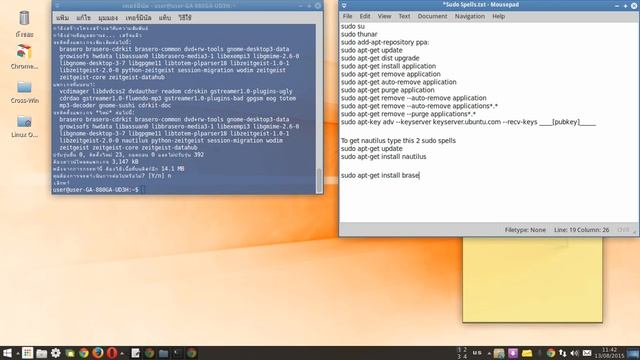
Task: Open the Edit menu in Mousepad
Action: (364, 16)
